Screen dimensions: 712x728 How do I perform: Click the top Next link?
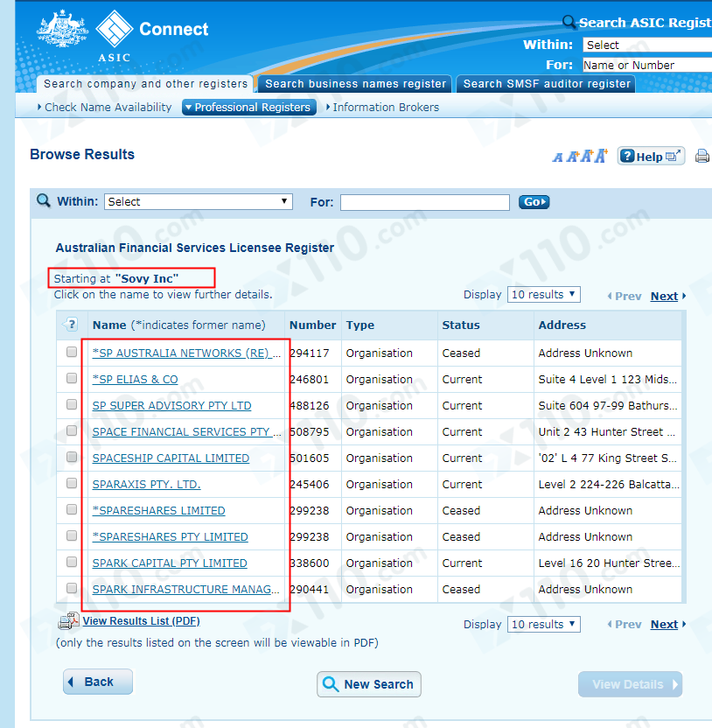pyautogui.click(x=664, y=296)
